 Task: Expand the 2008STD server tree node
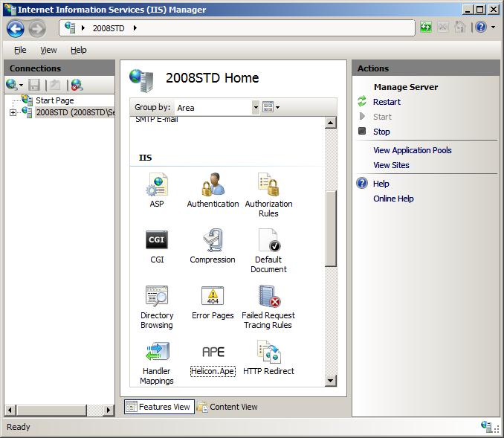pyautogui.click(x=13, y=113)
